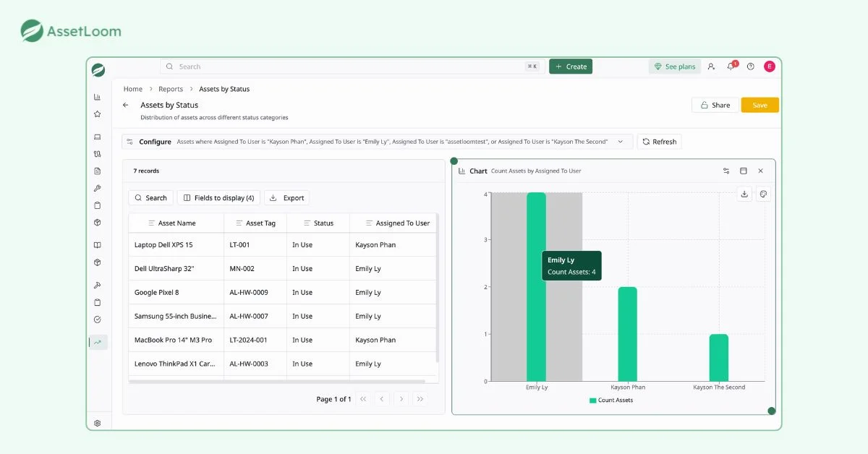Click the Share button
868x454 pixels.
tap(715, 105)
